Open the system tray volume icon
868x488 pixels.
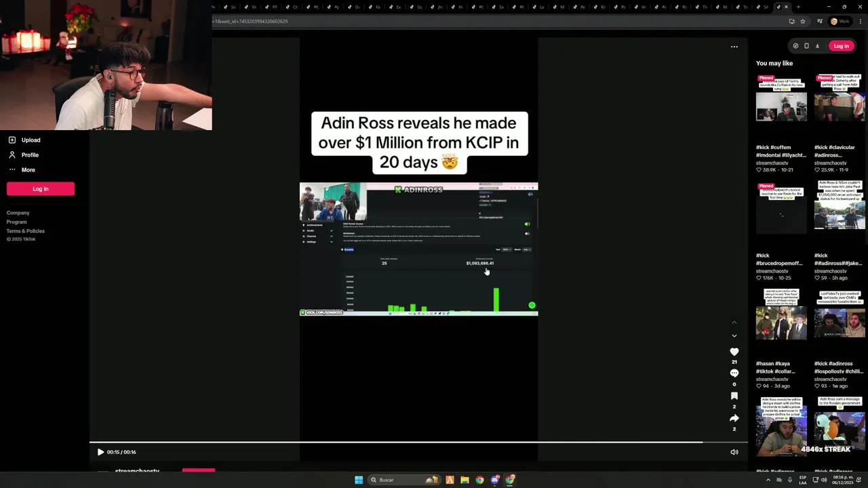pyautogui.click(x=823, y=480)
